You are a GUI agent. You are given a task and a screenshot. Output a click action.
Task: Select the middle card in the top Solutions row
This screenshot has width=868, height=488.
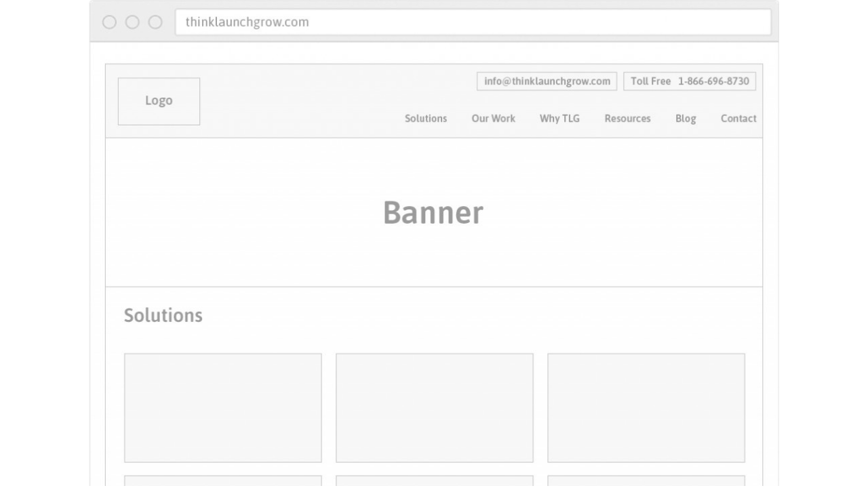coord(435,408)
